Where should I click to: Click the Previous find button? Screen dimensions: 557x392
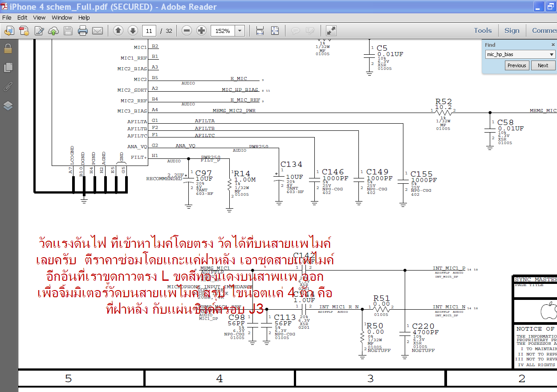point(517,65)
